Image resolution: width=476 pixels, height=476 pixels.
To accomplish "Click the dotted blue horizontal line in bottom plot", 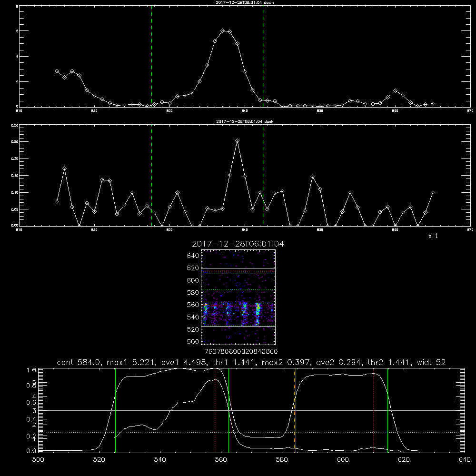I will click(x=251, y=432).
